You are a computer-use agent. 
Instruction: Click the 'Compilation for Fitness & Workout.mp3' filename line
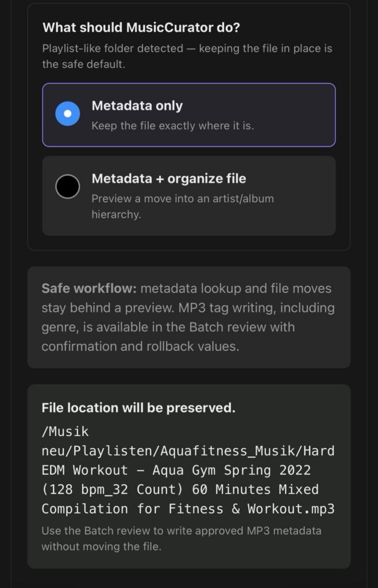(188, 509)
